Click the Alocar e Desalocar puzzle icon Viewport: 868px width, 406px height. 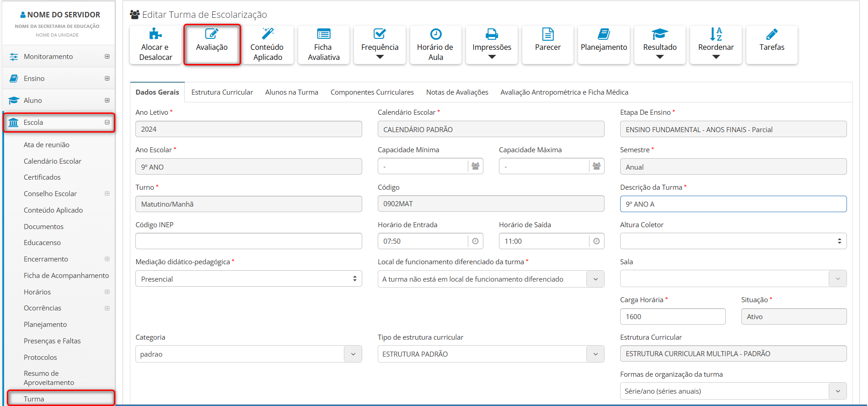pos(155,34)
